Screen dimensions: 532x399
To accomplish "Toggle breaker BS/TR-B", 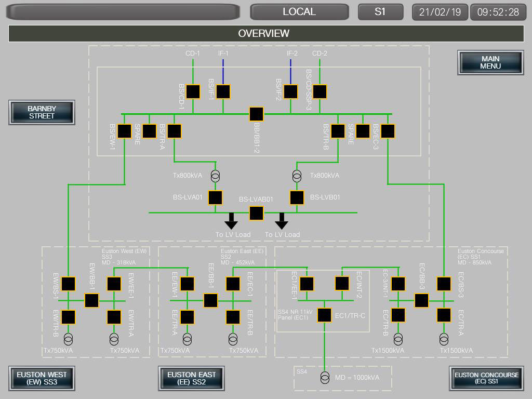I will tap(338, 131).
